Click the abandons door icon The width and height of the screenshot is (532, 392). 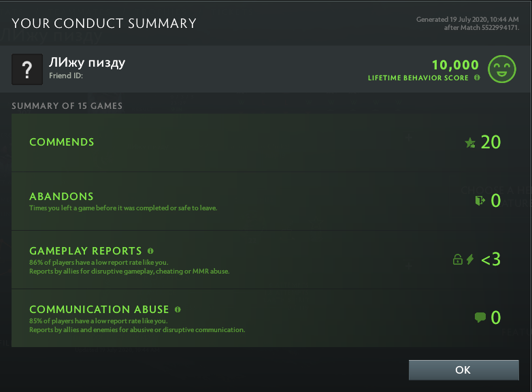coord(480,200)
